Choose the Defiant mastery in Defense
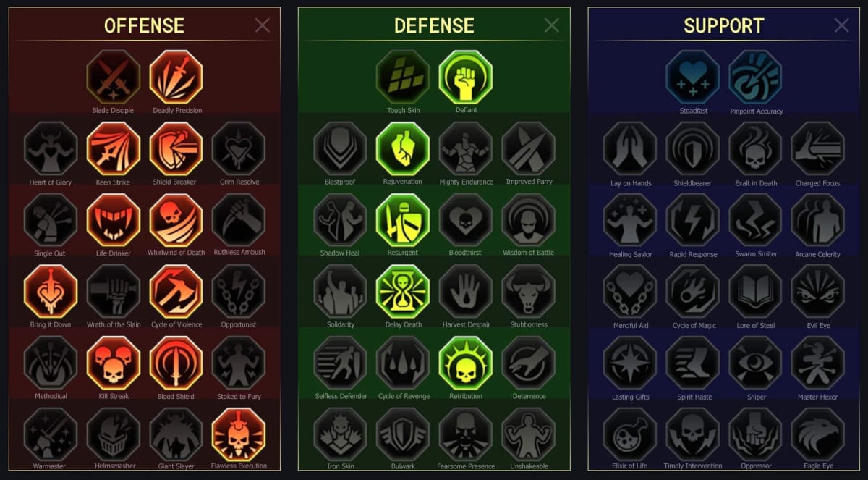Viewport: 868px width, 480px height. click(x=465, y=77)
